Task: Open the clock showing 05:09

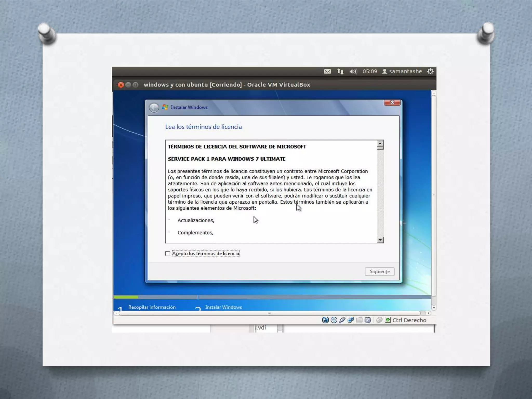Action: click(370, 71)
